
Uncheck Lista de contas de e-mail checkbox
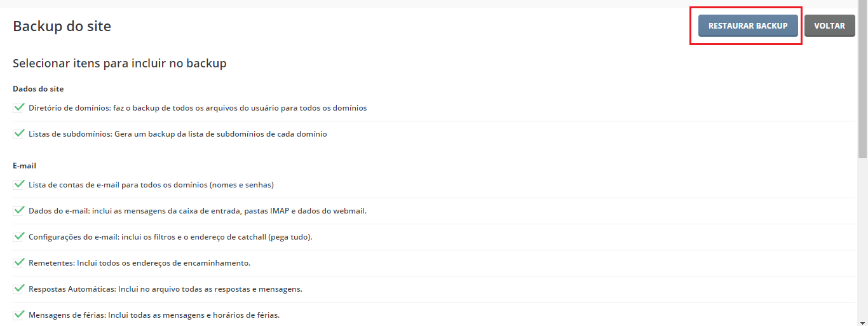(18, 184)
